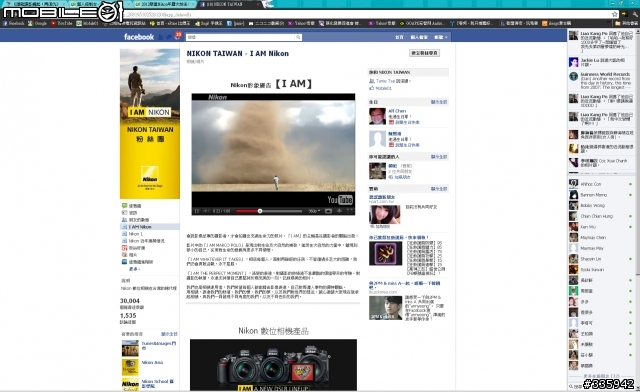The image size is (640, 392).
Task: Click the NIKON TAIWAN cover image in the sidebar
Action: tap(150, 124)
